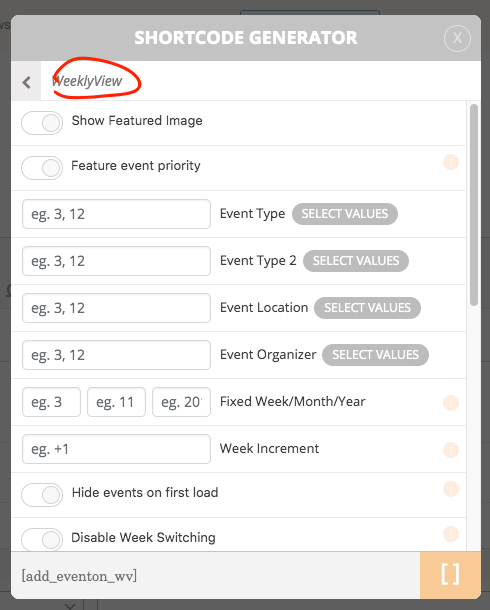Open Select Values for Event Location

pos(368,308)
